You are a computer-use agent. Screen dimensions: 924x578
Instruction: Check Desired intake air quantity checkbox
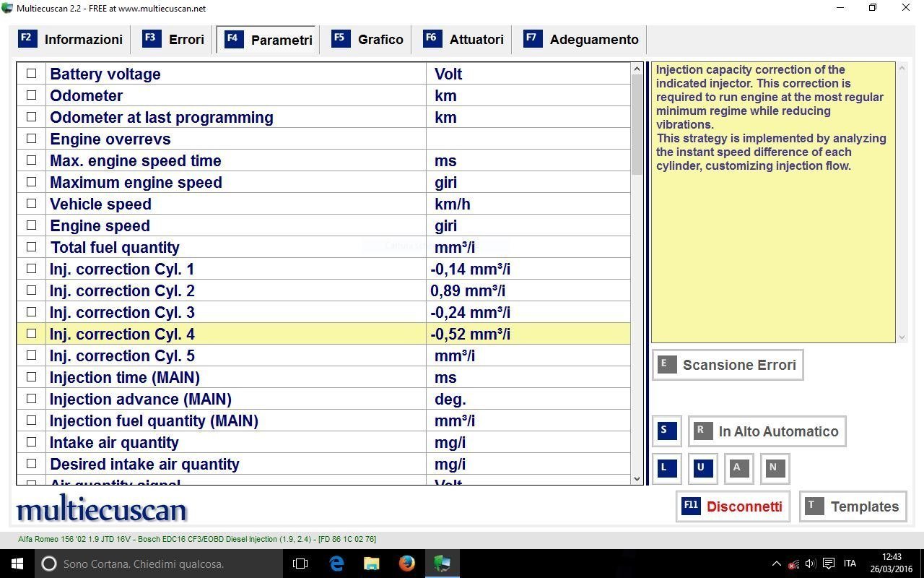(x=31, y=463)
